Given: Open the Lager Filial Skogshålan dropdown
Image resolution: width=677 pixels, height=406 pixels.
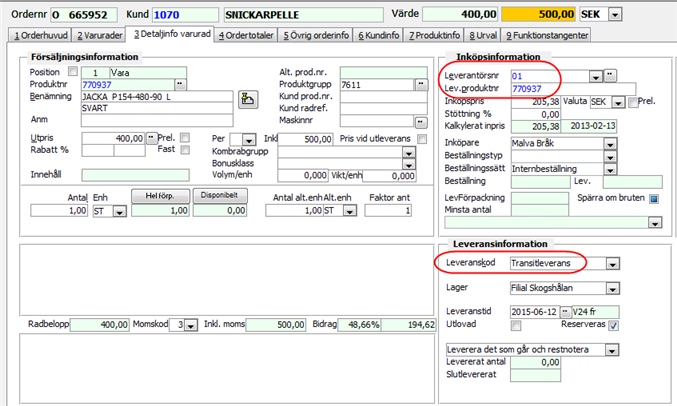Looking at the screenshot, I should pyautogui.click(x=613, y=288).
